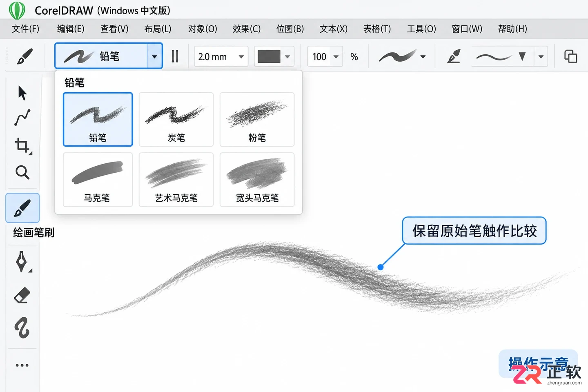The width and height of the screenshot is (588, 392).
Task: Select the Pen nib tool
Action: [22, 261]
